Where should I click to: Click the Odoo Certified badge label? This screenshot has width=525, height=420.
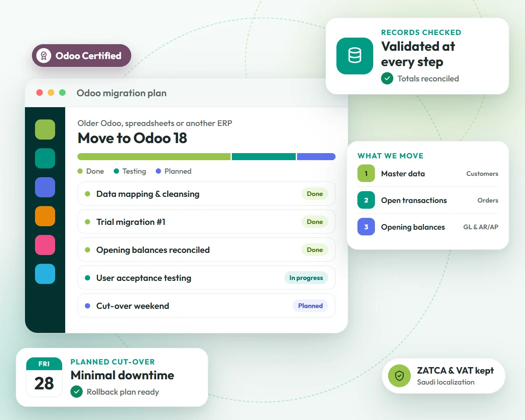point(88,56)
